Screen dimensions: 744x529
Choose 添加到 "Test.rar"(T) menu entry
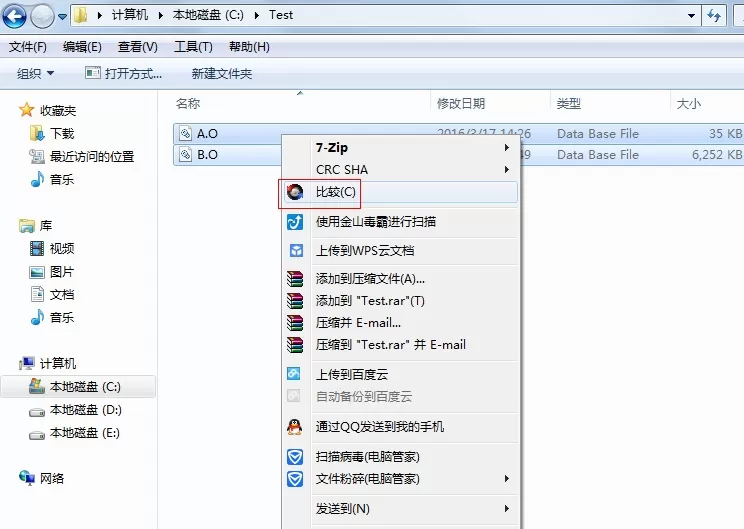400,301
